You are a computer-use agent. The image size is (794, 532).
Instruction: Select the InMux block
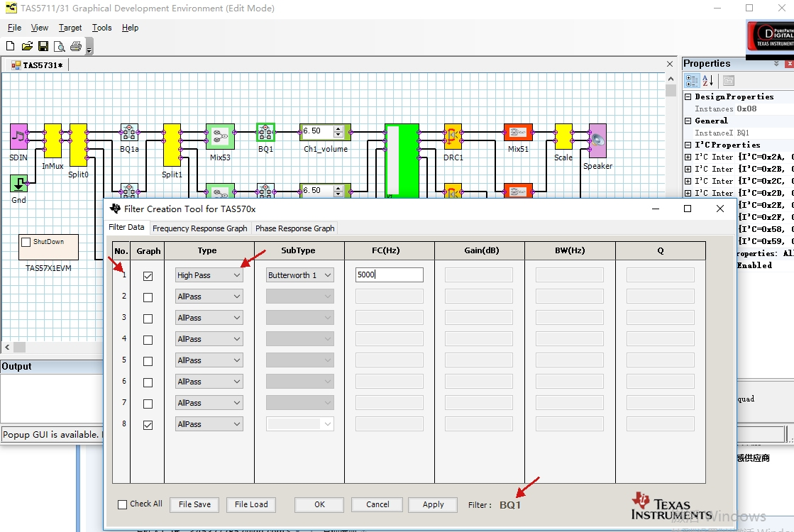pyautogui.click(x=53, y=140)
